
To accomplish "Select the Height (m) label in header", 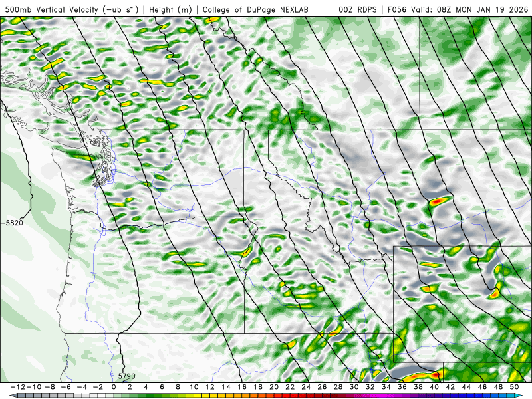I will click(170, 9).
